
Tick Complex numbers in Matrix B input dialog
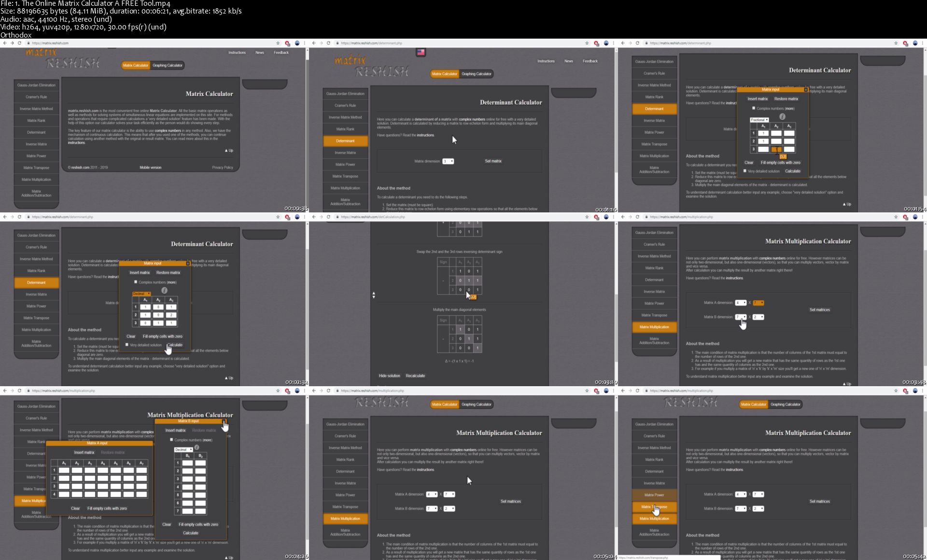[171, 440]
